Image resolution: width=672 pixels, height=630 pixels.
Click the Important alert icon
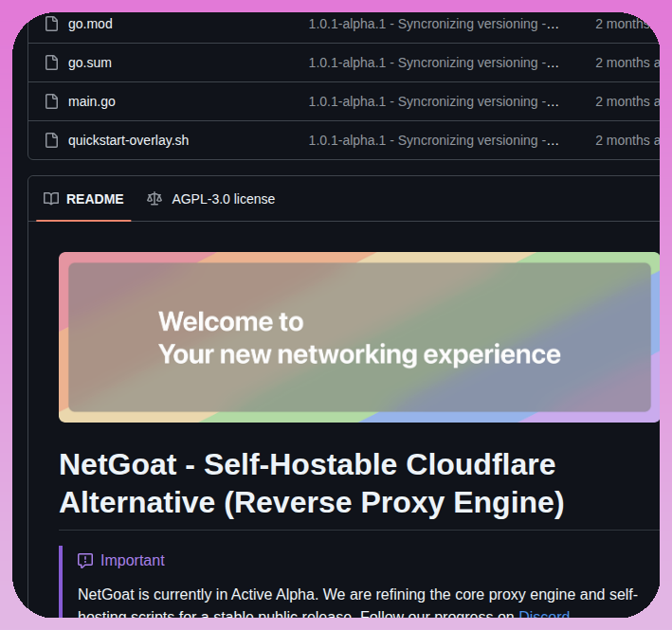(85, 560)
